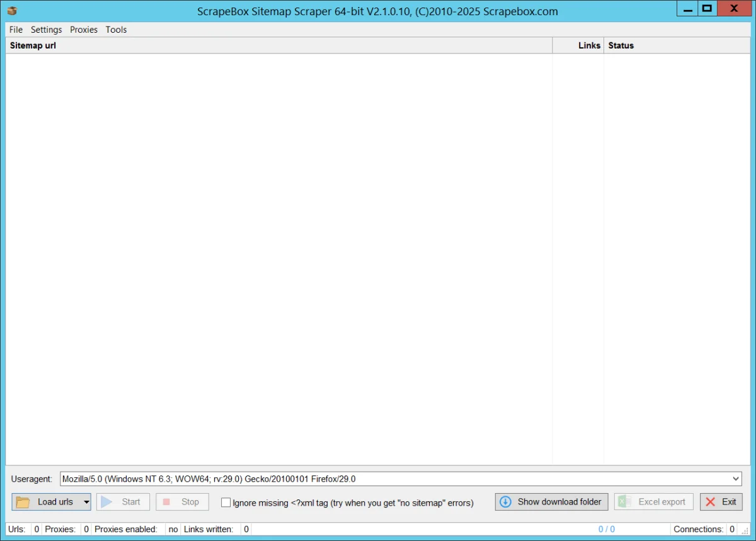The width and height of the screenshot is (756, 541).
Task: Click the progress indicator showing 0 / 0
Action: (606, 529)
